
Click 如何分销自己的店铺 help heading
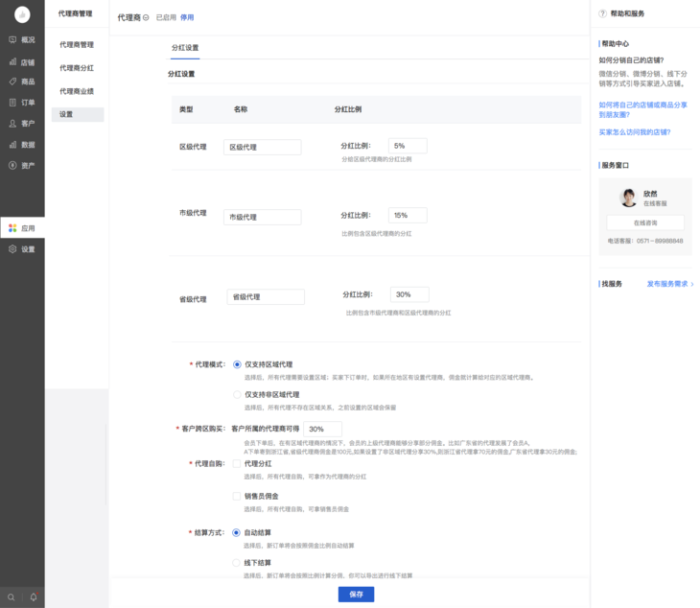(x=631, y=60)
